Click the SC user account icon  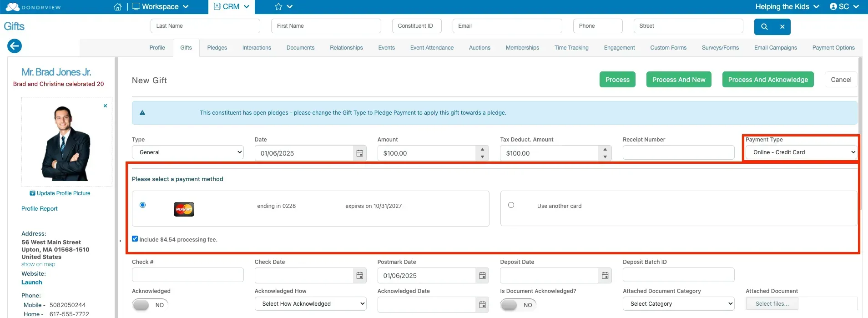click(833, 6)
